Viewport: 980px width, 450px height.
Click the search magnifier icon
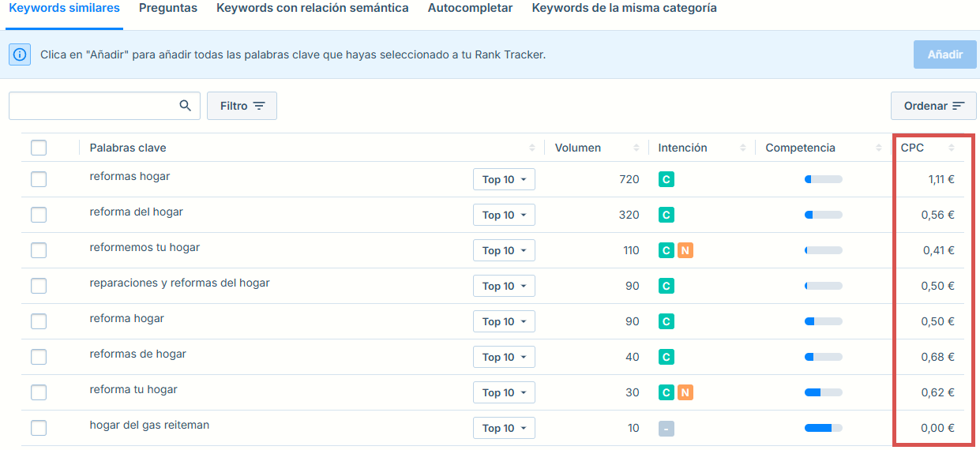pyautogui.click(x=186, y=106)
